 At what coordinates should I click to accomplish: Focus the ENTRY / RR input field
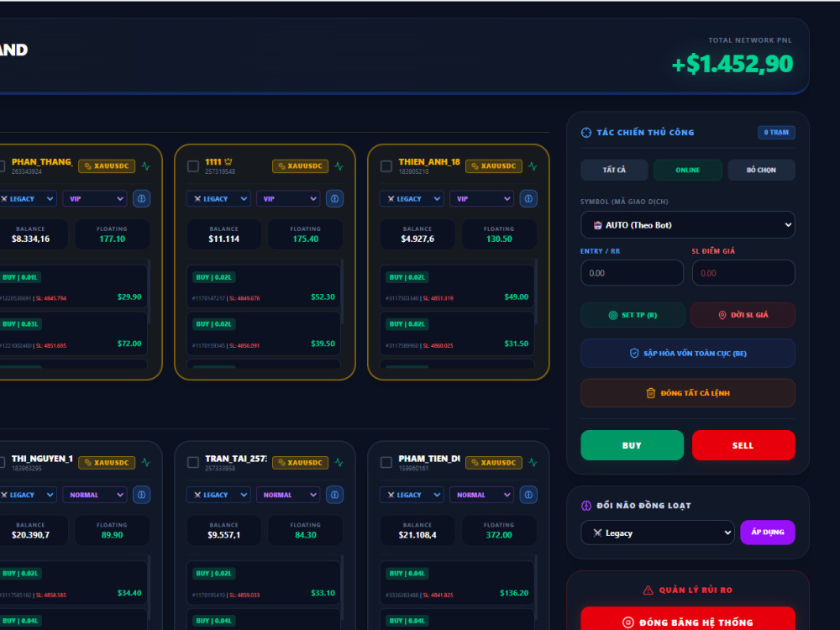(x=633, y=273)
